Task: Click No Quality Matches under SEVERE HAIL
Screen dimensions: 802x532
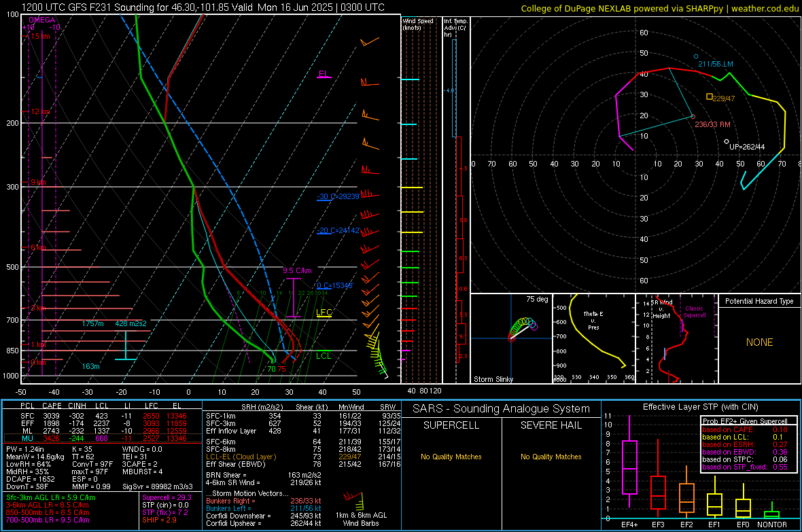Action: 551,457
